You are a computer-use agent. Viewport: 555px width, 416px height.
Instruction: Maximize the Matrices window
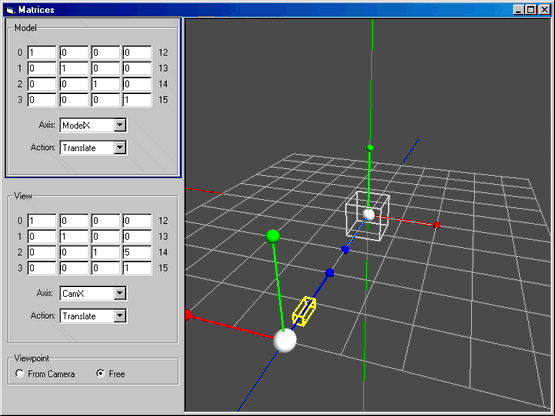[x=531, y=10]
